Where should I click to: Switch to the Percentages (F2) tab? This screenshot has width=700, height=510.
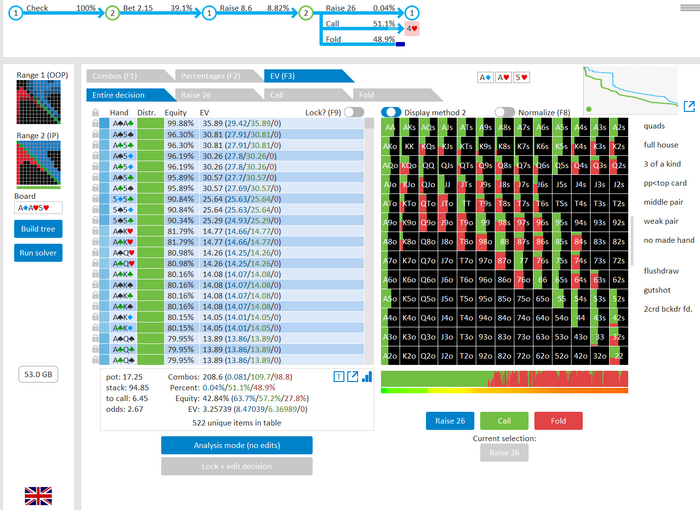click(x=215, y=76)
